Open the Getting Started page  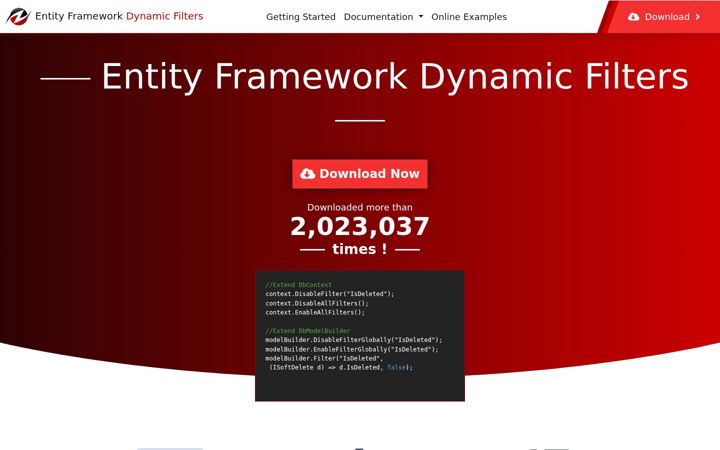tap(301, 17)
